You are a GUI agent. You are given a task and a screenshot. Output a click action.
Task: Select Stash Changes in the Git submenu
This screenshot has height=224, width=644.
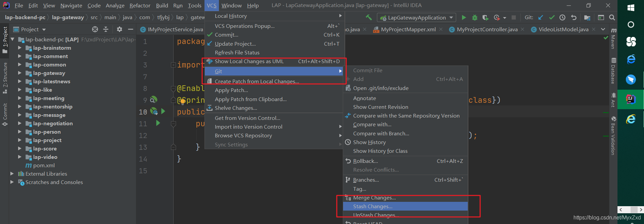coord(405,206)
